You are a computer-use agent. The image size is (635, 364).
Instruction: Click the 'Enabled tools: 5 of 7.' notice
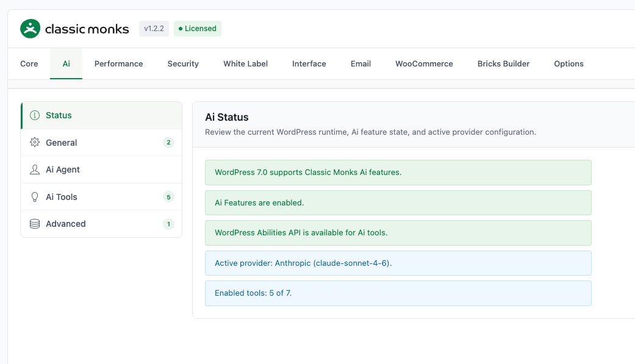click(398, 293)
